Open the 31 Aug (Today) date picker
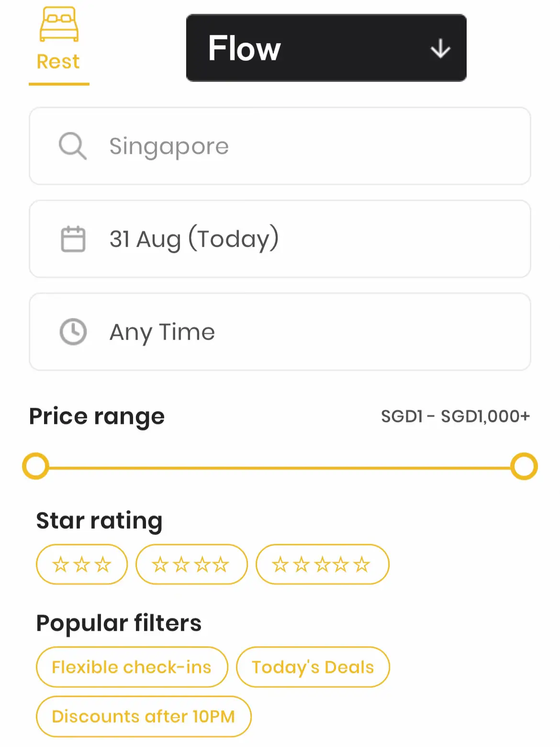The width and height of the screenshot is (560, 747). (x=280, y=239)
